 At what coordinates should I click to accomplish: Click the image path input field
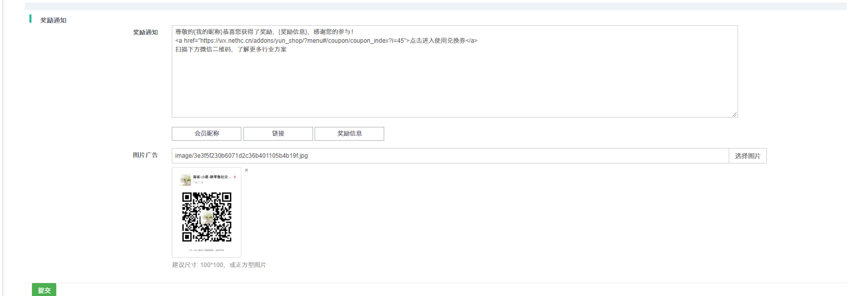[x=450, y=156]
